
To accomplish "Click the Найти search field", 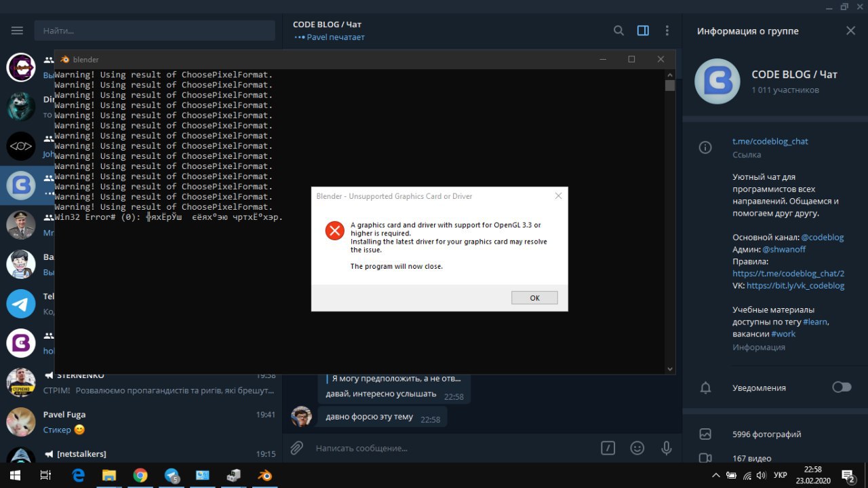I will [155, 31].
